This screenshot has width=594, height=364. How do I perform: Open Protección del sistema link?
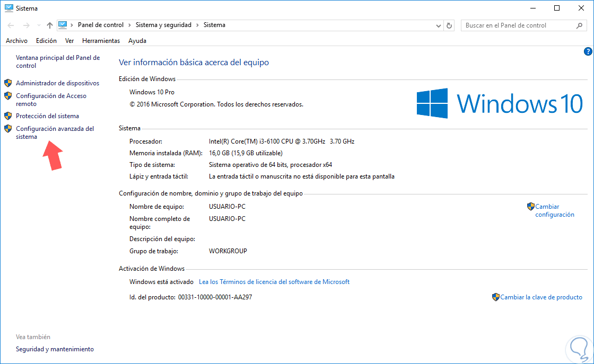tap(47, 116)
